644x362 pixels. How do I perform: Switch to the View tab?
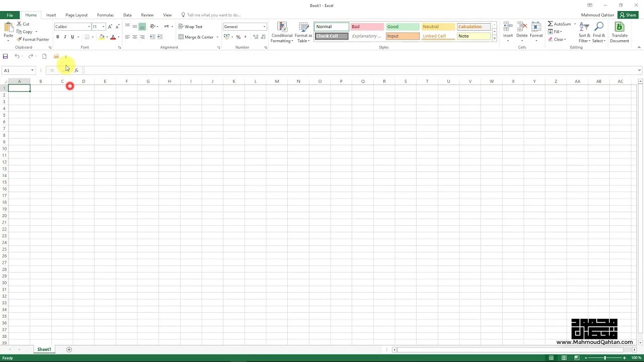(x=168, y=15)
